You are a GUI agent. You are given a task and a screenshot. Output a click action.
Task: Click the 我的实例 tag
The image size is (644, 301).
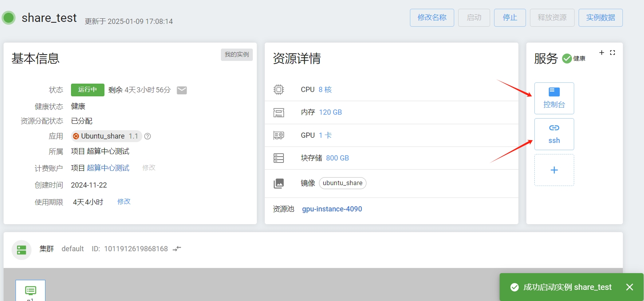[x=237, y=55]
